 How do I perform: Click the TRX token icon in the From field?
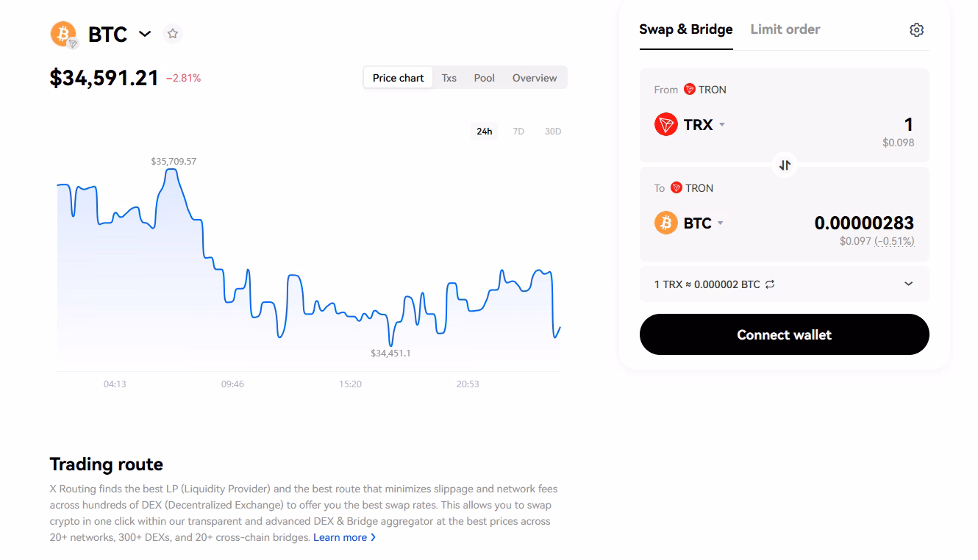coord(665,124)
